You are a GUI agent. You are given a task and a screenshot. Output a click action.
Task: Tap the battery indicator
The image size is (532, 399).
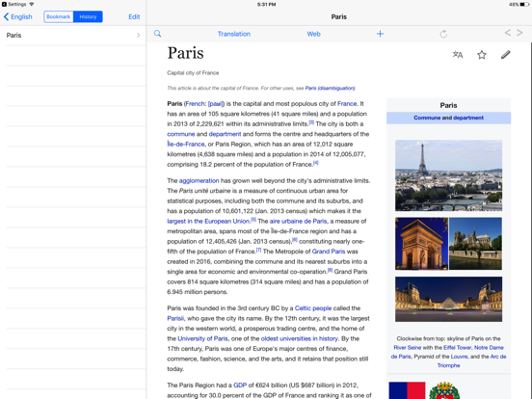click(x=524, y=5)
